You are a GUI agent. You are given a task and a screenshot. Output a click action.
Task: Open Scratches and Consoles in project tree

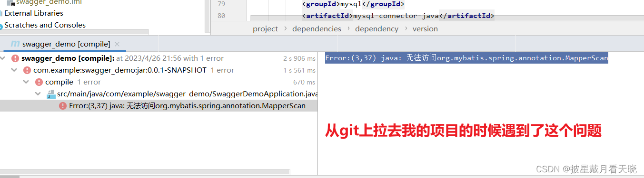(45, 25)
